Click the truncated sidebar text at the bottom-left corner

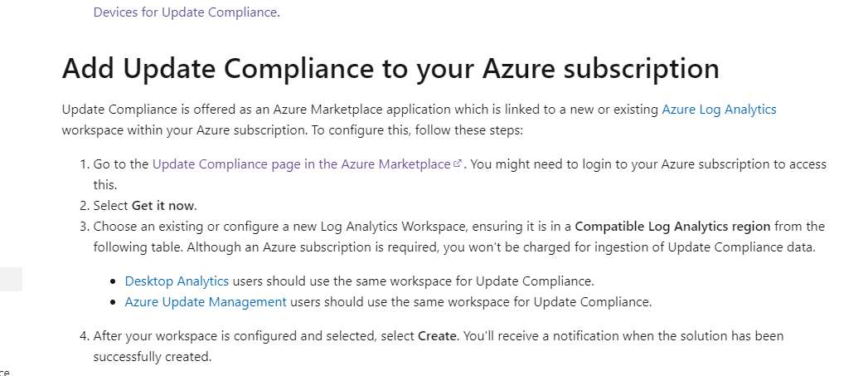coord(5,372)
